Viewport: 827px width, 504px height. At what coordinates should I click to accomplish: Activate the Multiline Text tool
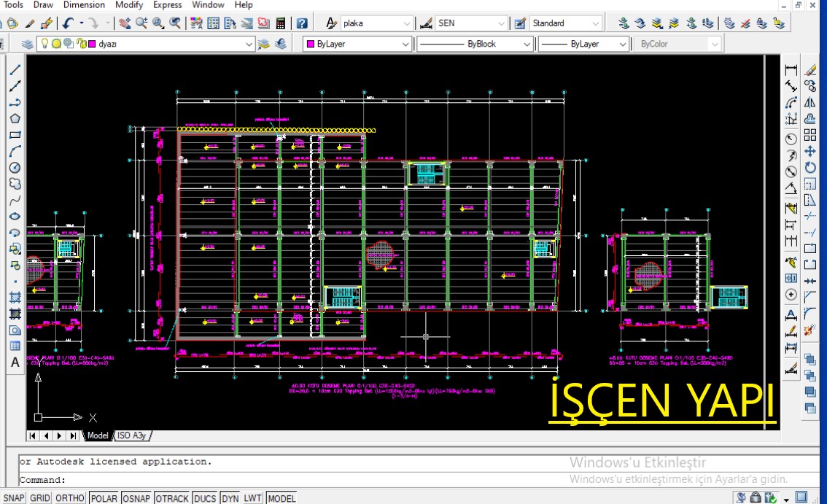click(x=15, y=363)
